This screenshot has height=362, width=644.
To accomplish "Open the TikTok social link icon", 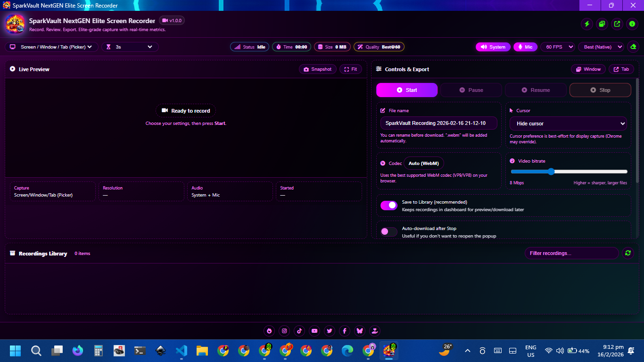I will pyautogui.click(x=299, y=331).
